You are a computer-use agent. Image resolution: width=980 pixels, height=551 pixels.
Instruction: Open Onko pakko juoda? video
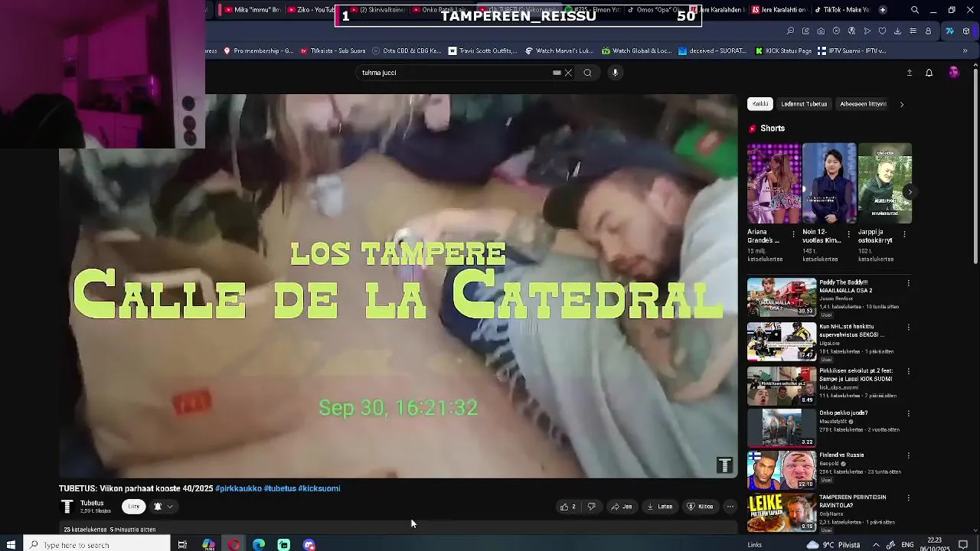tap(782, 428)
